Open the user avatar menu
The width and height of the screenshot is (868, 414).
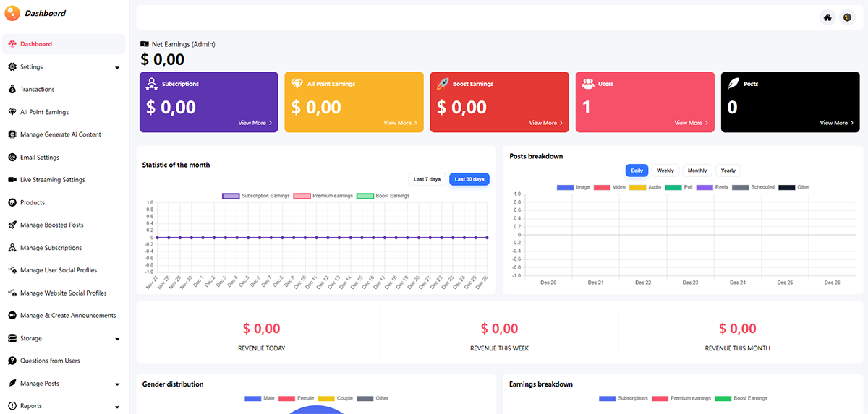848,17
